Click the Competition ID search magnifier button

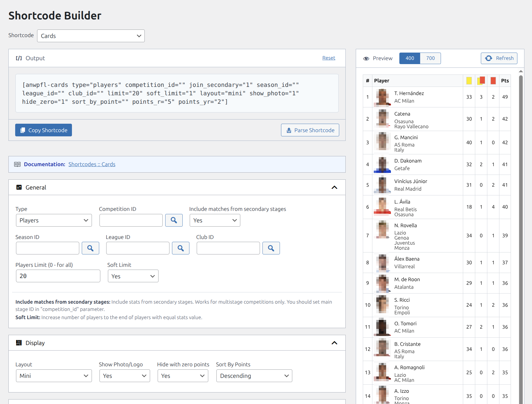coord(174,220)
